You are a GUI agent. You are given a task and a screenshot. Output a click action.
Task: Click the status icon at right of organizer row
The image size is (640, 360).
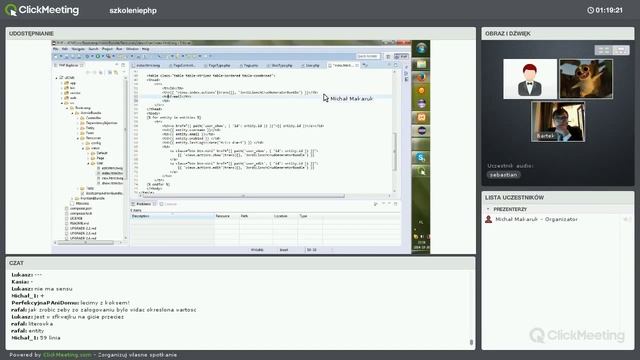[x=627, y=220]
